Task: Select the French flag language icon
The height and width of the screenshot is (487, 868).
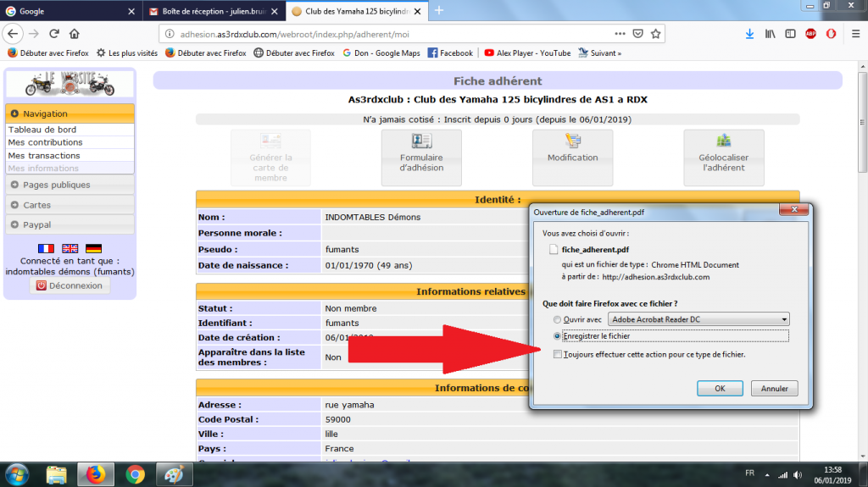Action: [46, 248]
